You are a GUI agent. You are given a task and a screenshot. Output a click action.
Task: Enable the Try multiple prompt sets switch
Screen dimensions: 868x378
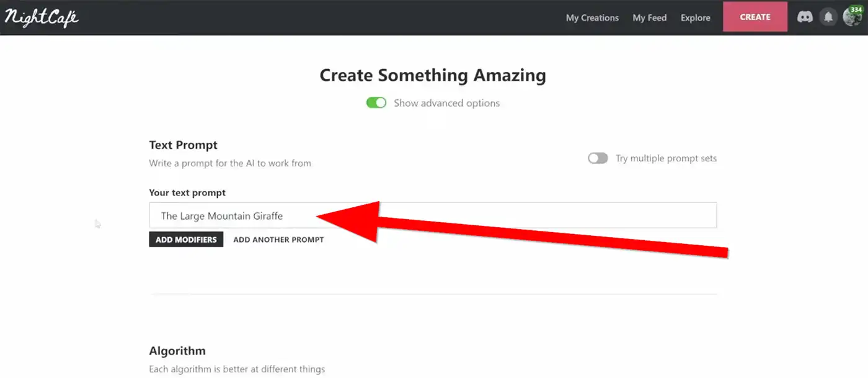pyautogui.click(x=598, y=158)
